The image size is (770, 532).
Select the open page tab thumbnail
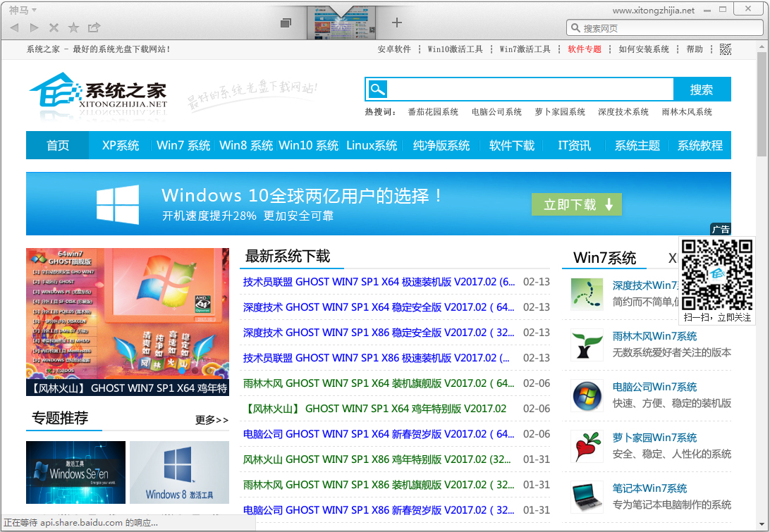click(341, 23)
